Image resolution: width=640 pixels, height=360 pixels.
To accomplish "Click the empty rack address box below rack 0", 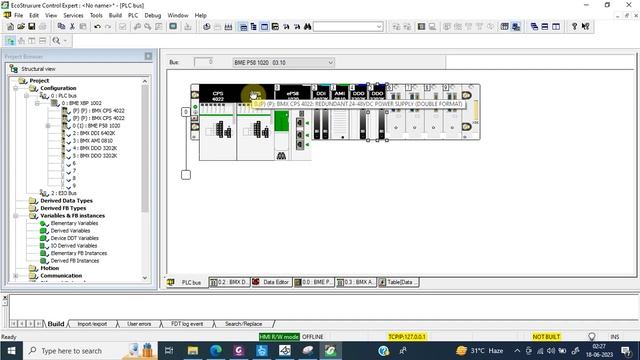I will (x=186, y=175).
